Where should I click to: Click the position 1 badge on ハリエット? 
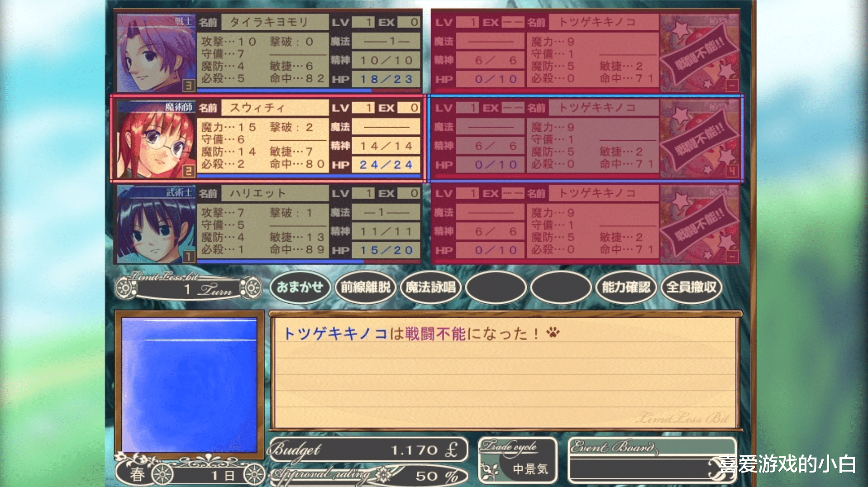pos(188,257)
